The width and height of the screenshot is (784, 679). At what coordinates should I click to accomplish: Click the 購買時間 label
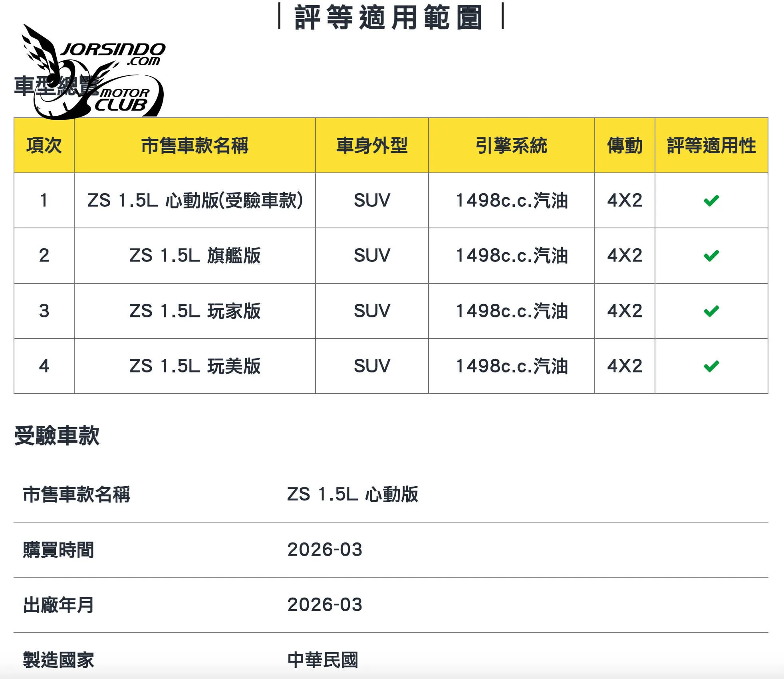click(x=58, y=550)
